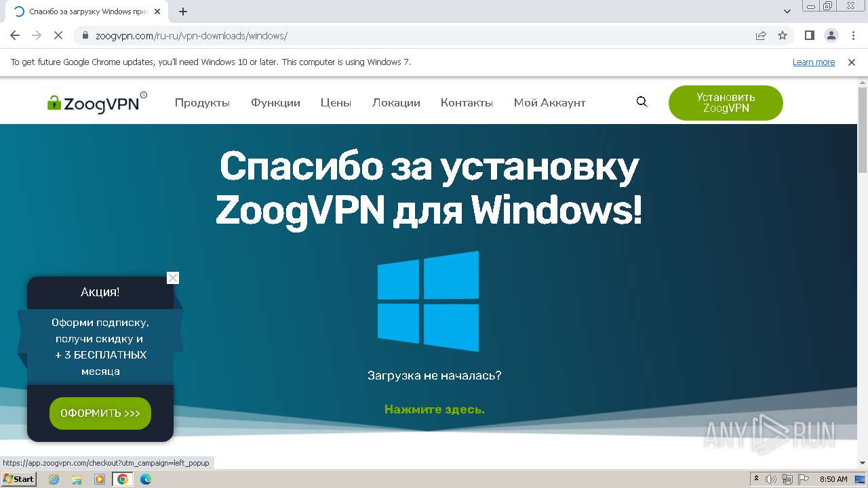868x488 pixels.
Task: Click the Нажмите здесь download link
Action: 434,409
